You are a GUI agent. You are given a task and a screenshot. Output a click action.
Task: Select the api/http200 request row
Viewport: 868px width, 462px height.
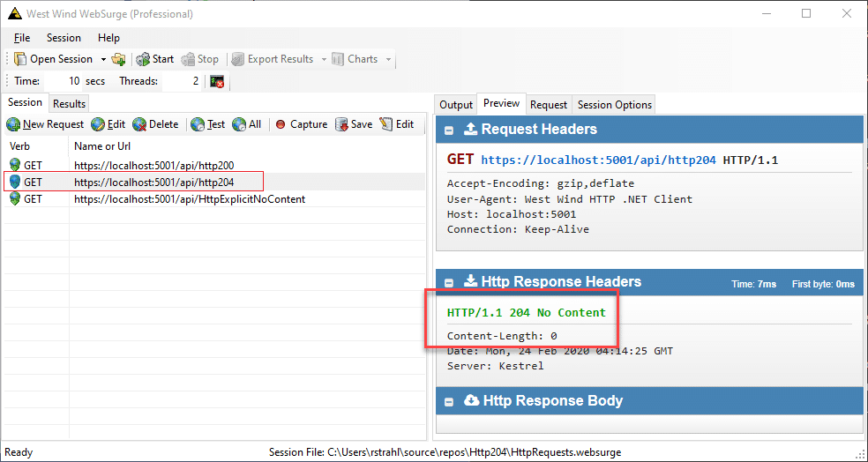[x=214, y=165]
